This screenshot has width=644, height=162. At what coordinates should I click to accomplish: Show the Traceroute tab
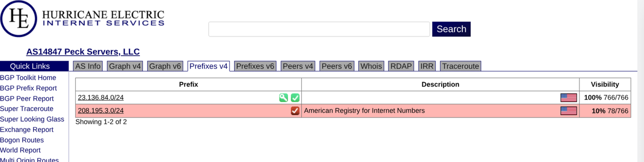pyautogui.click(x=461, y=66)
